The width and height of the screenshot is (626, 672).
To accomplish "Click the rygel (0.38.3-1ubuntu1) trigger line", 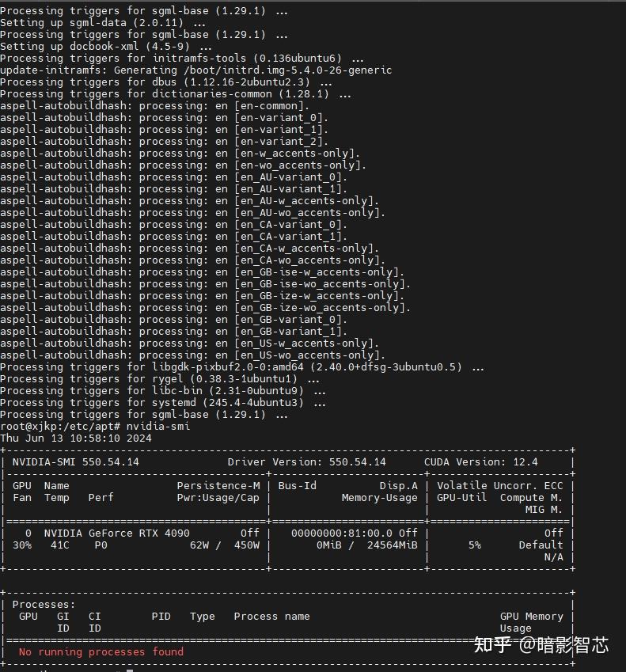I will point(160,379).
